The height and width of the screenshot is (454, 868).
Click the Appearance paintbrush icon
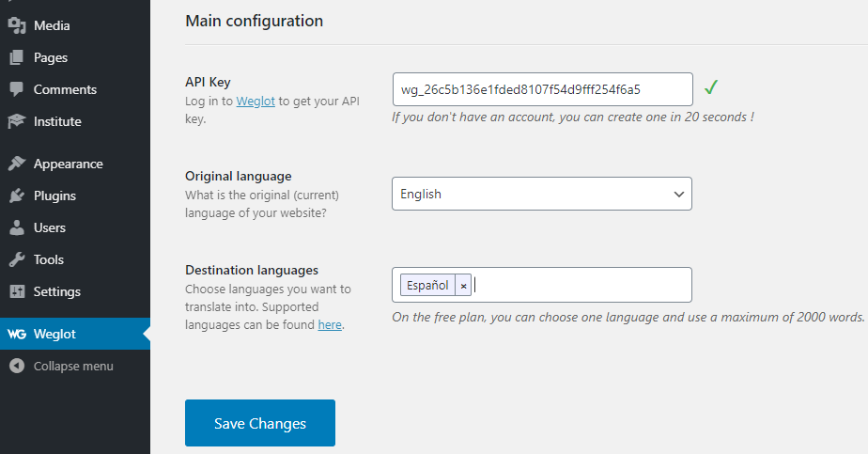pyautogui.click(x=16, y=164)
